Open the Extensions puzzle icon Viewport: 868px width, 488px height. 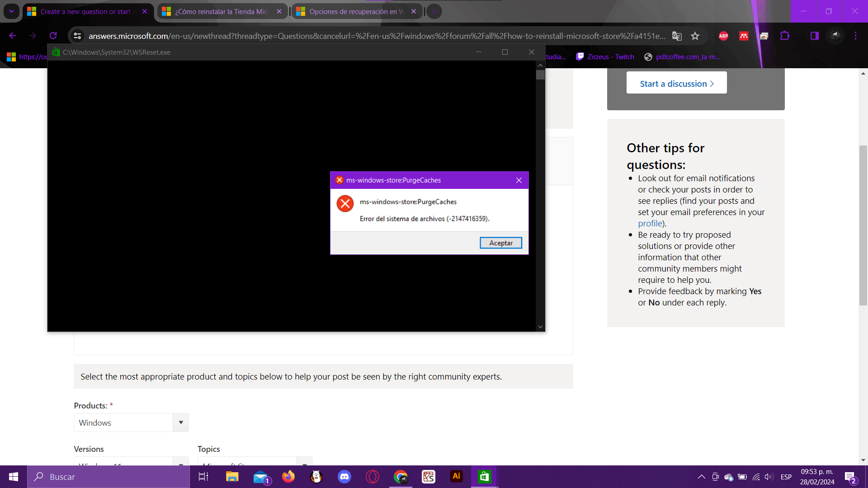pyautogui.click(x=785, y=36)
